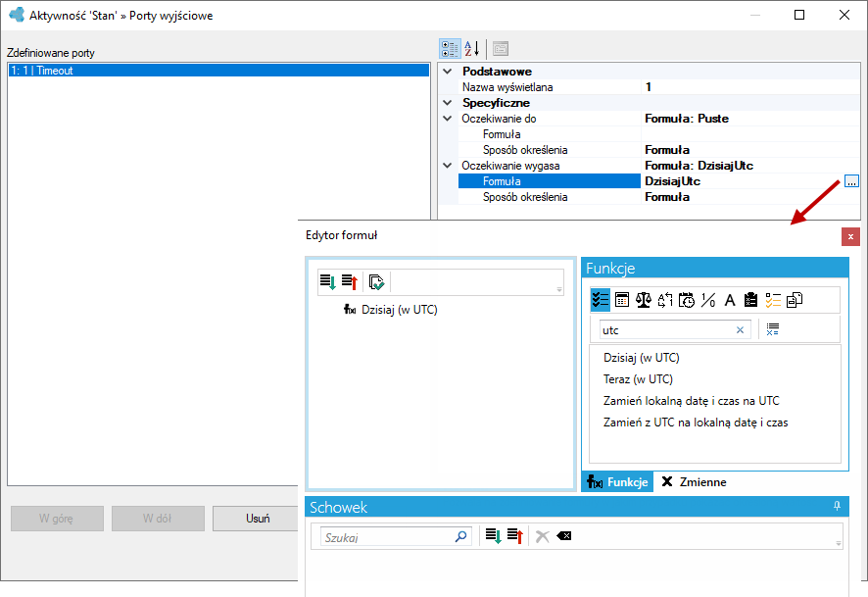Select the '1: 1 | Timeout' port entry
This screenshot has width=868, height=597.
coord(218,71)
